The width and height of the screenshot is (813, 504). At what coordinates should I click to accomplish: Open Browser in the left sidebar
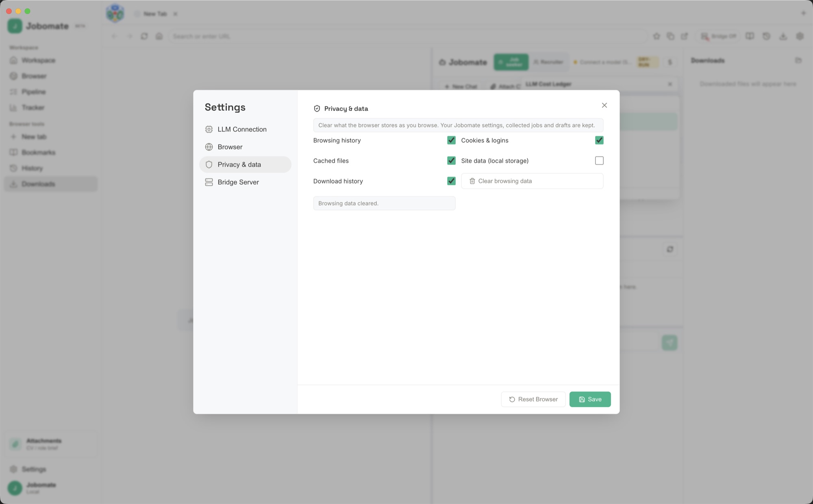(x=51, y=76)
